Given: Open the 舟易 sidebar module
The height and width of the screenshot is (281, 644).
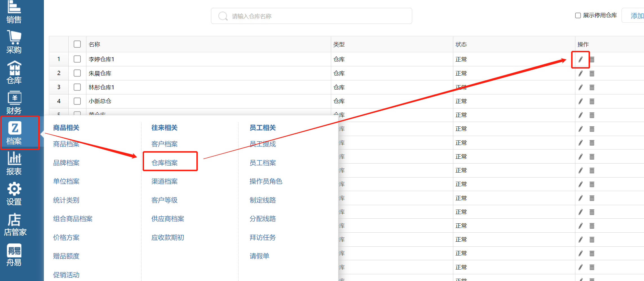Looking at the screenshot, I should 14,255.
